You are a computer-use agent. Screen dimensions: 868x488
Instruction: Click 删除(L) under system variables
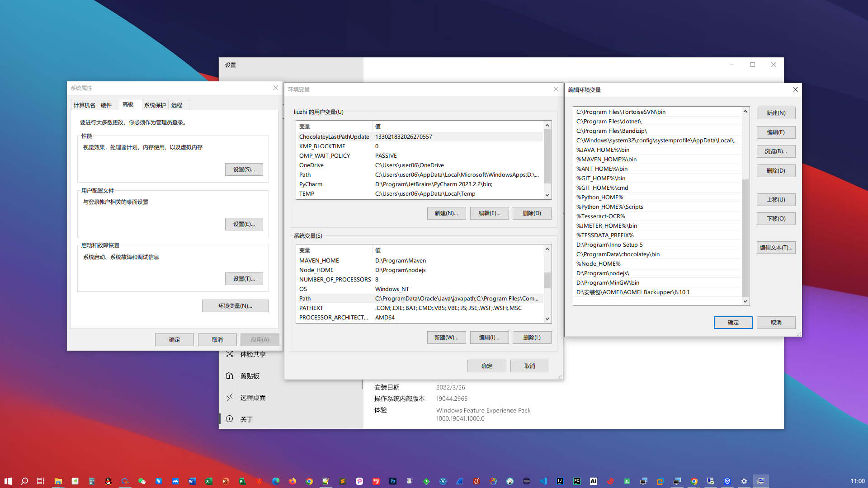(x=532, y=338)
